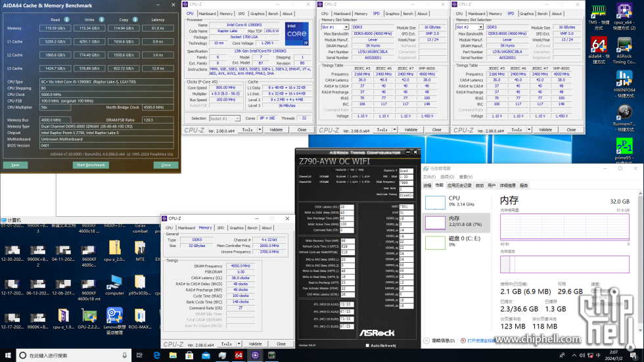Show hidden system tray icons
This screenshot has height=362, width=644.
574,355
